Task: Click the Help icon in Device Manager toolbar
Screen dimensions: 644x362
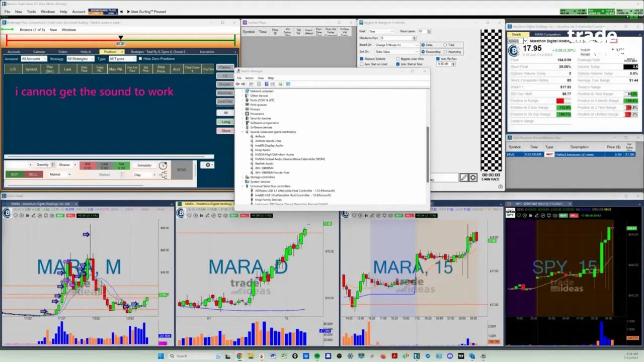Action: point(267,84)
